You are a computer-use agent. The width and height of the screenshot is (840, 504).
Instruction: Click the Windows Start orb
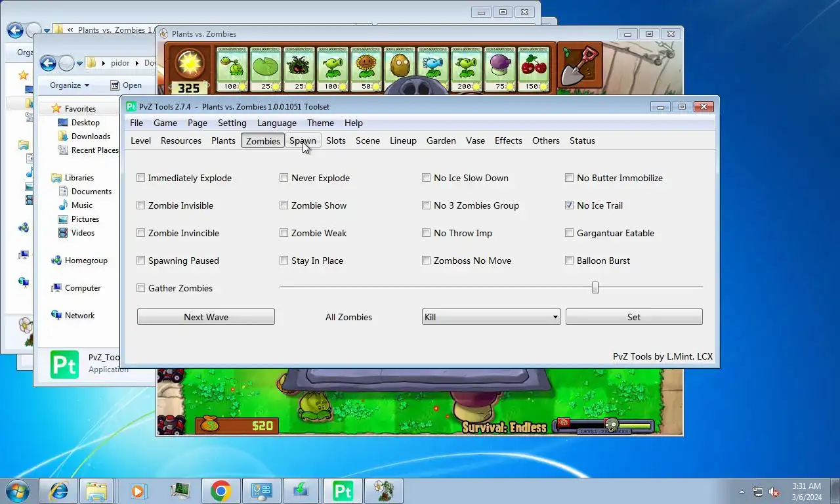(17, 491)
